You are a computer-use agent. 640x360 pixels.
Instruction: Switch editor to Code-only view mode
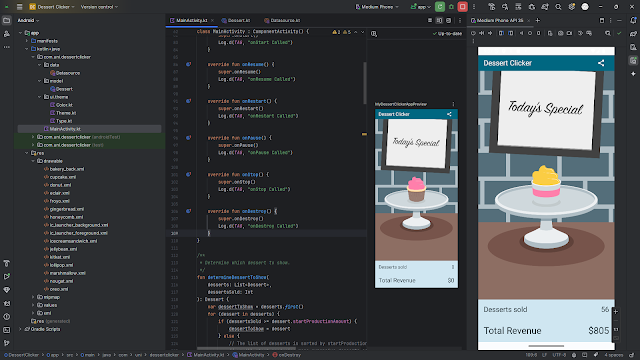pos(430,20)
